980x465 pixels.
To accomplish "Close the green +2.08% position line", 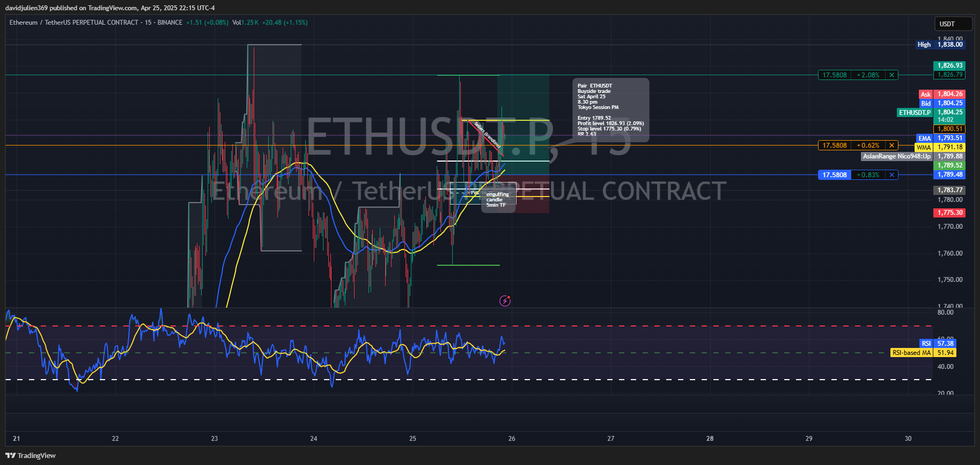I will coord(891,75).
